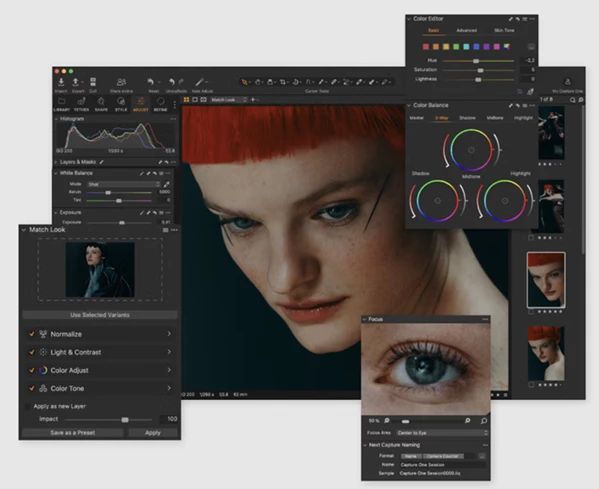The width and height of the screenshot is (599, 489).
Task: Select the Crop cursor tool
Action: [x=283, y=82]
